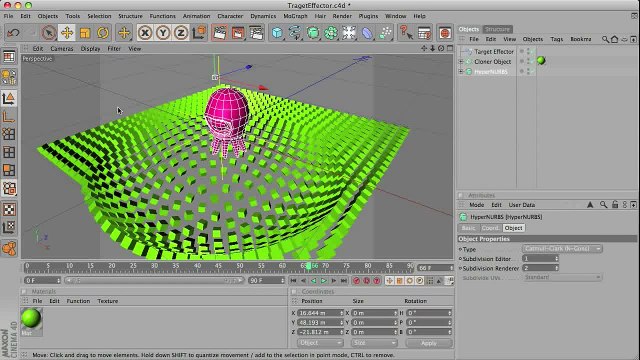Open the Character menu
The image size is (640, 360).
point(230,16)
